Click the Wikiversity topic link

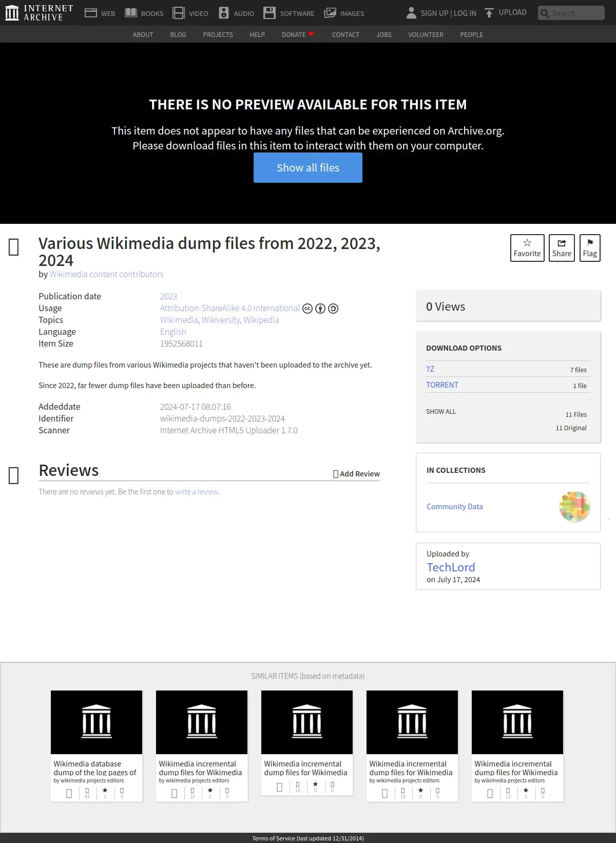pyautogui.click(x=221, y=320)
